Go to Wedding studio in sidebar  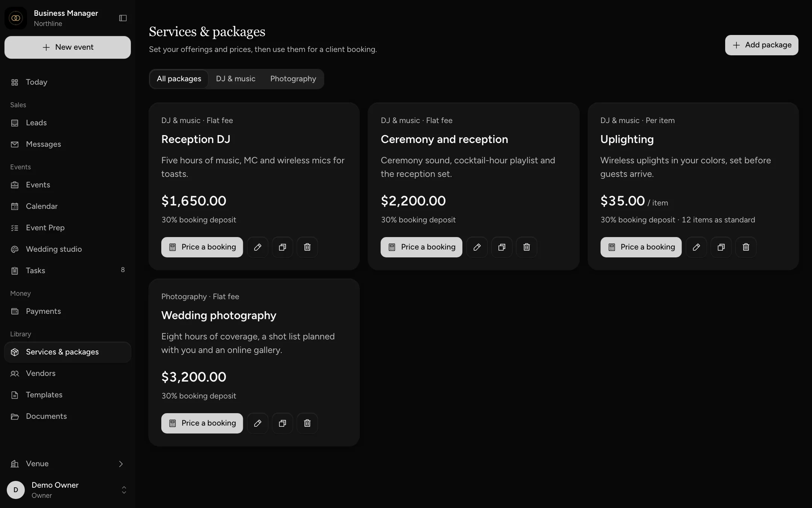point(68,249)
